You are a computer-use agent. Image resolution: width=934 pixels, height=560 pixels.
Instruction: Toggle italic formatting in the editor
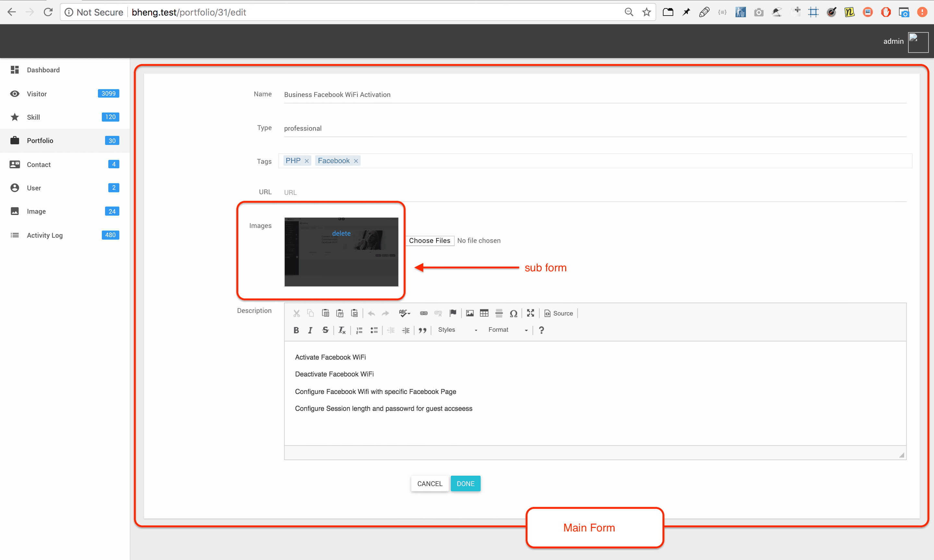pos(310,330)
